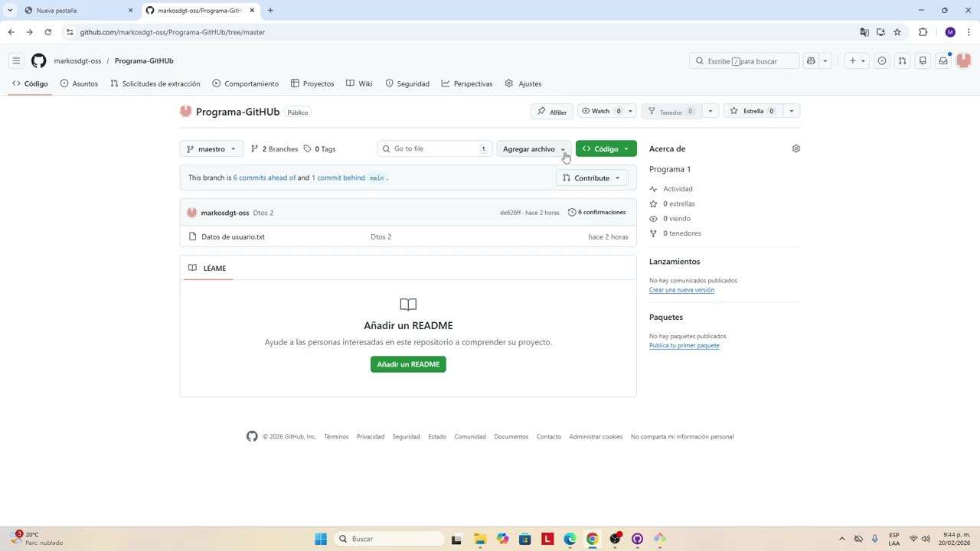Open Términos footer link
Screen dimensions: 980x551
(336, 436)
